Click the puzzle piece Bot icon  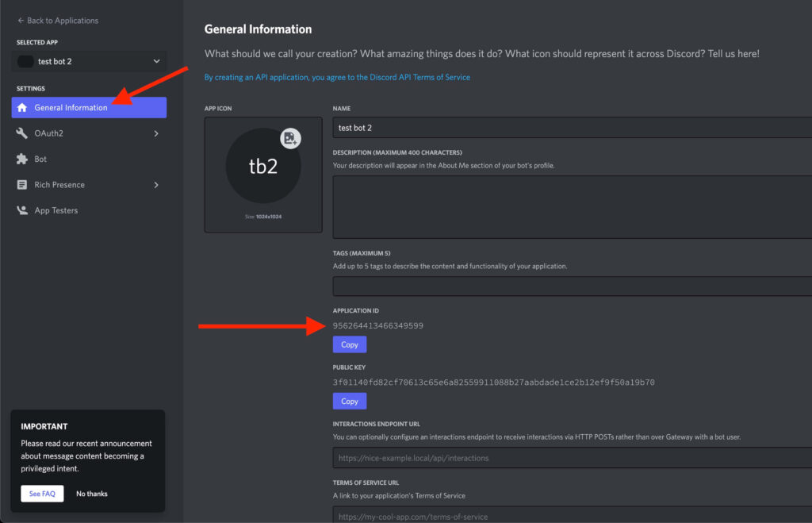[21, 159]
